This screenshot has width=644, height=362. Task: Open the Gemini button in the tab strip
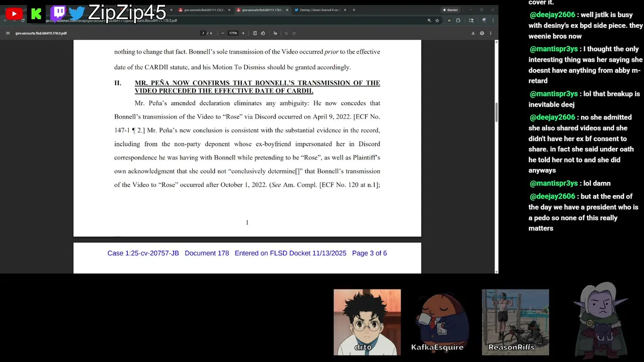click(450, 10)
